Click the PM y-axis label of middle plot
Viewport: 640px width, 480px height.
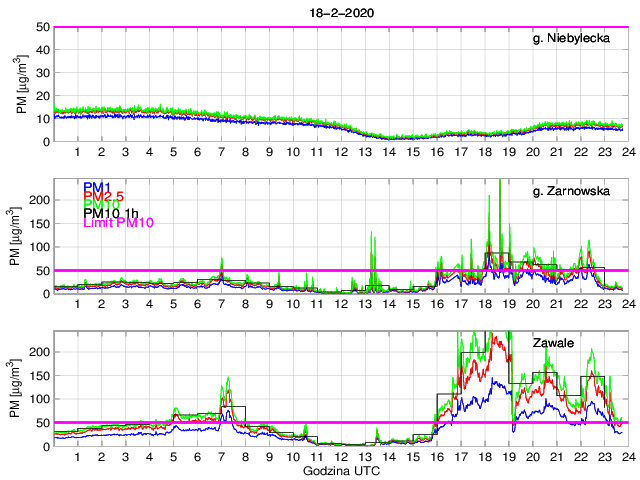tap(22, 236)
